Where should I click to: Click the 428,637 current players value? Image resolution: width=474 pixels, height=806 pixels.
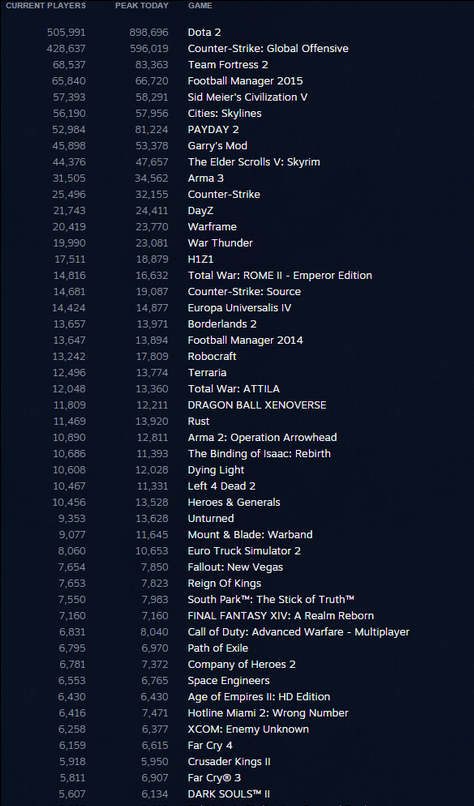(66, 48)
